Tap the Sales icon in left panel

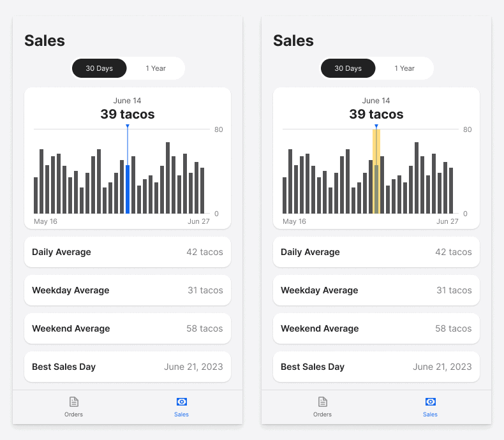coord(181,402)
